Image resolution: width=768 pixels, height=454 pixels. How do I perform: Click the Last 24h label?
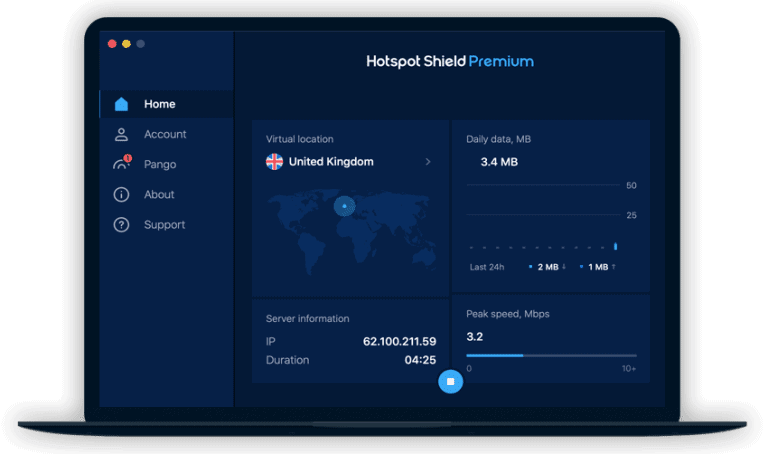click(x=487, y=267)
